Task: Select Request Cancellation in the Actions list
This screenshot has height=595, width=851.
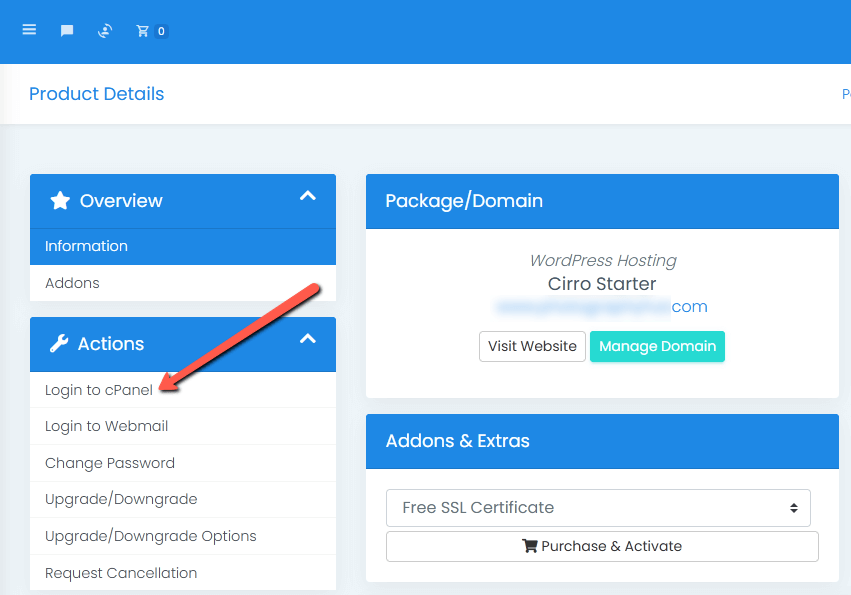Action: click(x=120, y=572)
